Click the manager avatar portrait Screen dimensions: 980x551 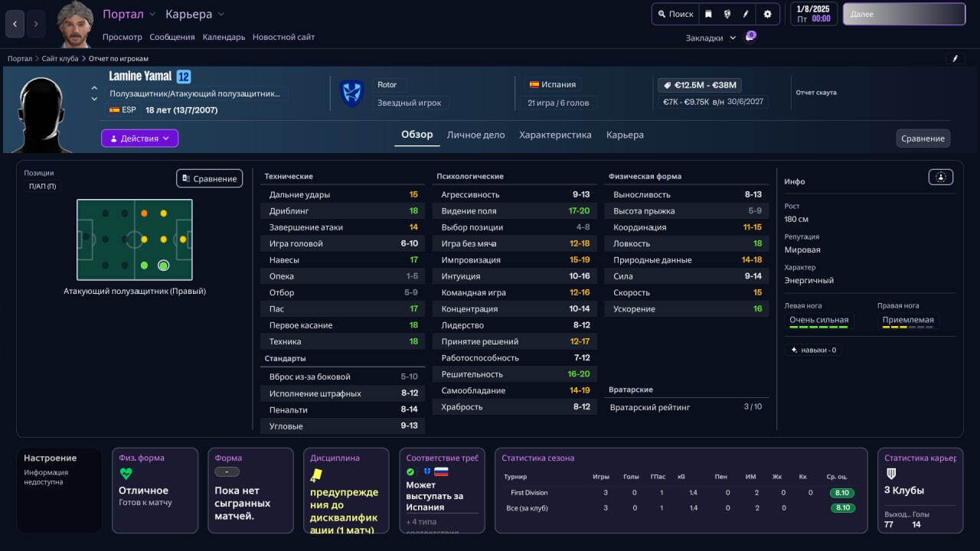(x=75, y=24)
